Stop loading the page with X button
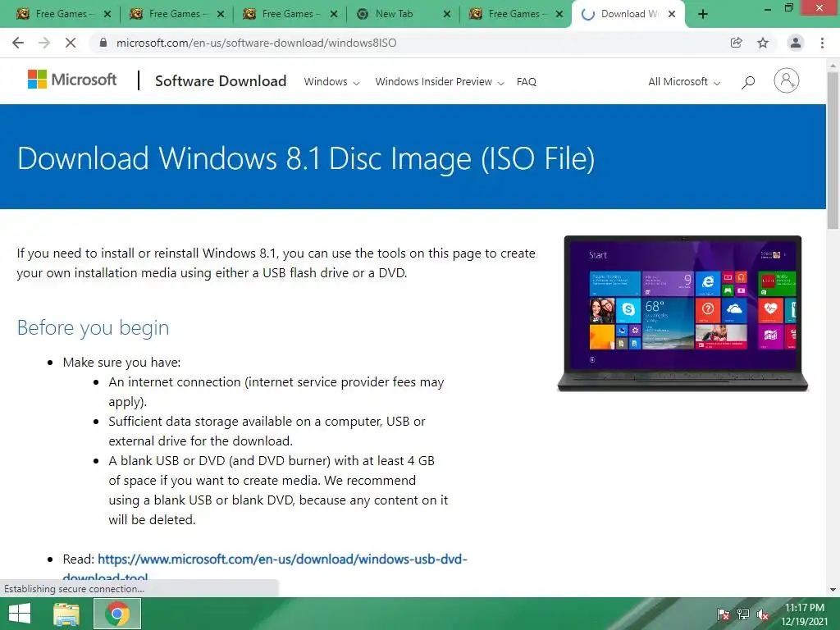This screenshot has width=840, height=630. coord(71,43)
